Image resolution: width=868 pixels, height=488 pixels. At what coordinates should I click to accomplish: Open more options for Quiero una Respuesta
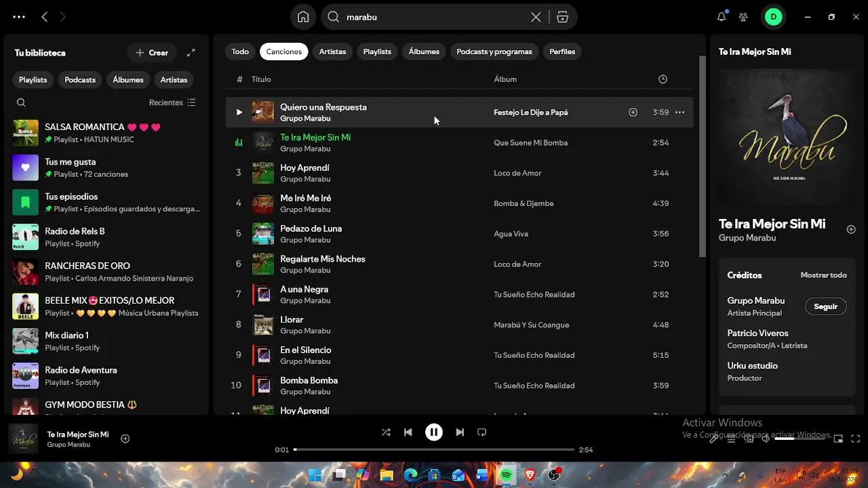[x=679, y=113]
